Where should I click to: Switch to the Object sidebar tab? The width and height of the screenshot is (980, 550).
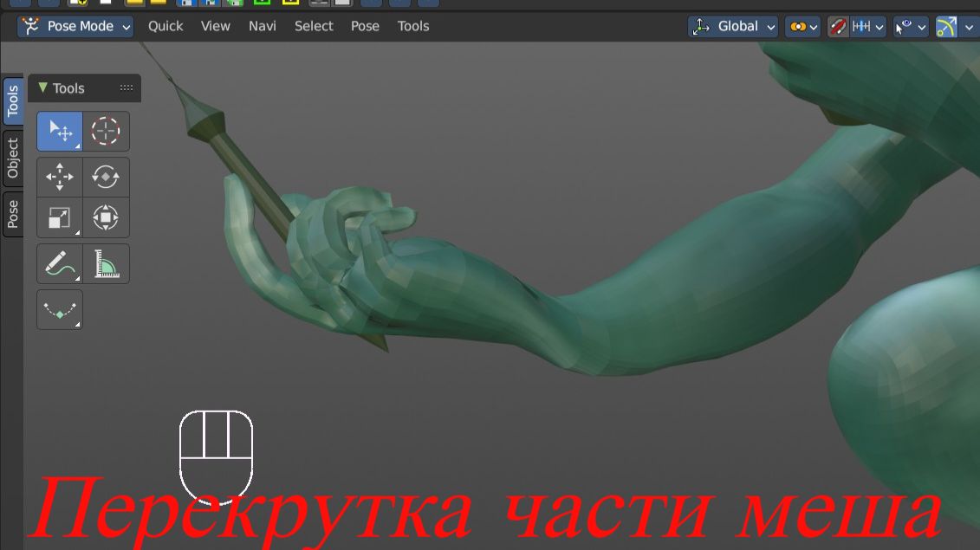[12, 159]
